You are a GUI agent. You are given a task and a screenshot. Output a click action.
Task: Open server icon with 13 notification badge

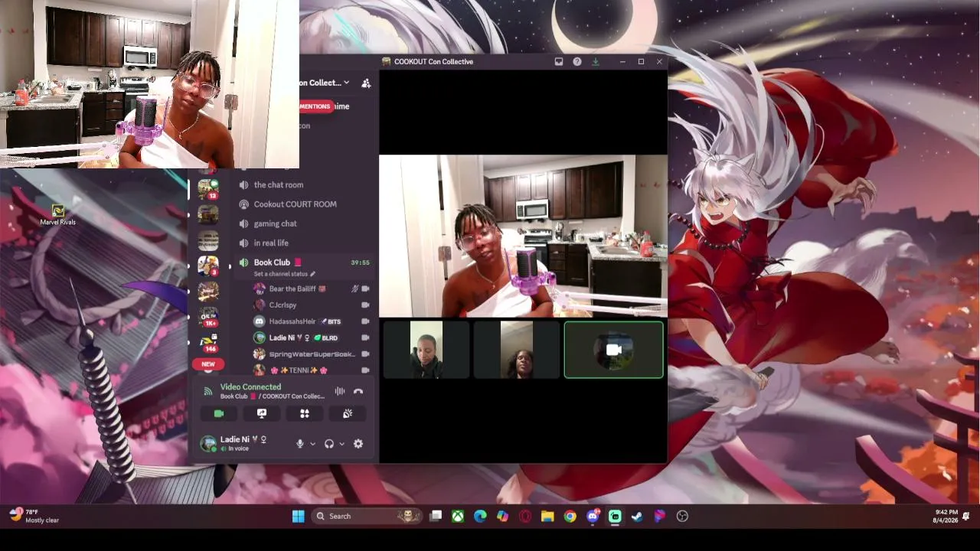[207, 188]
